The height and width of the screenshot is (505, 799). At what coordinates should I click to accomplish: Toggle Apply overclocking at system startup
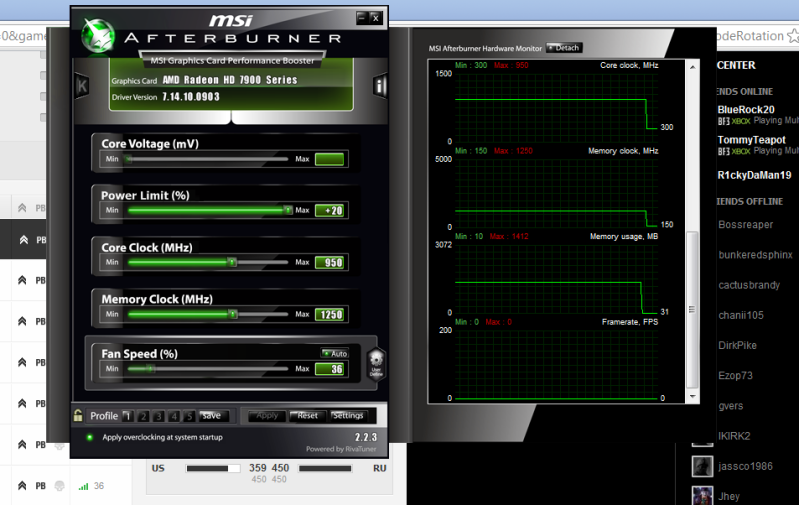[x=88, y=437]
